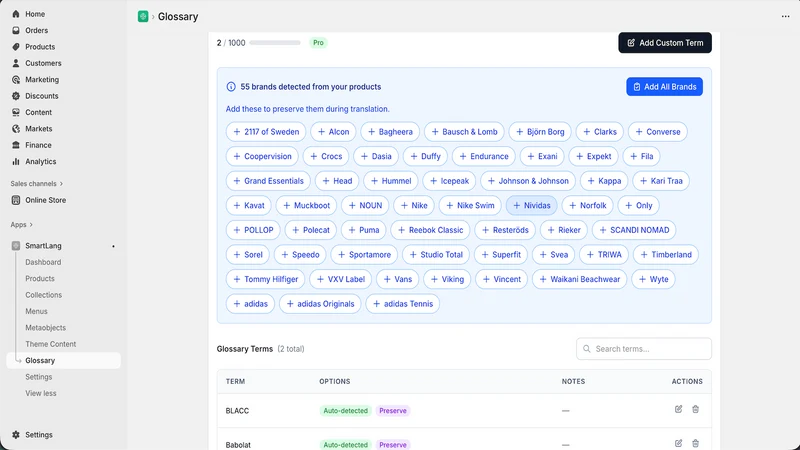
Task: Select Glossary in the app menu
Action: coord(64,360)
